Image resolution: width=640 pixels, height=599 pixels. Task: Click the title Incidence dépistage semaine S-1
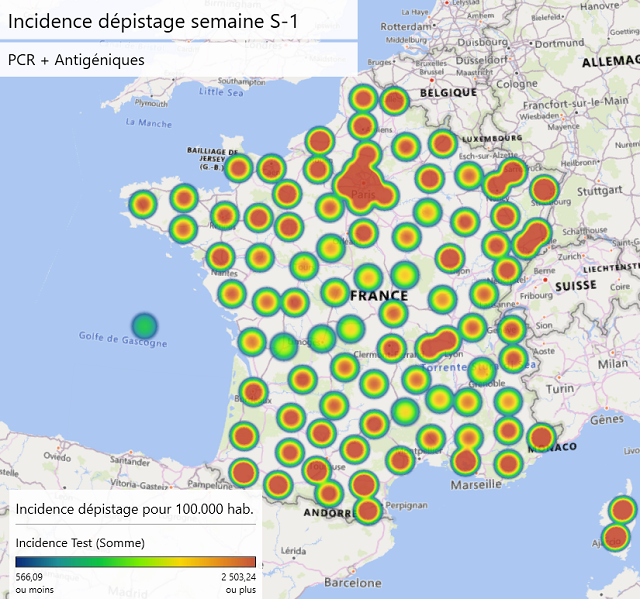(153, 21)
